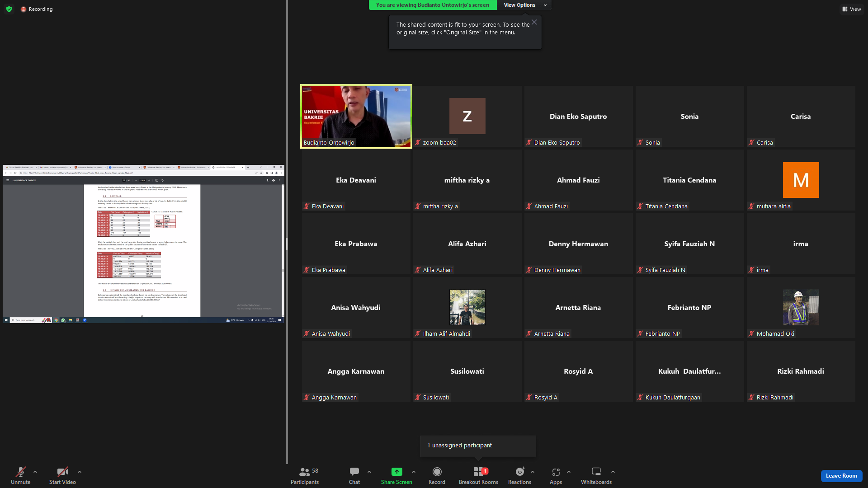
Task: Start the video camera
Action: tap(62, 475)
